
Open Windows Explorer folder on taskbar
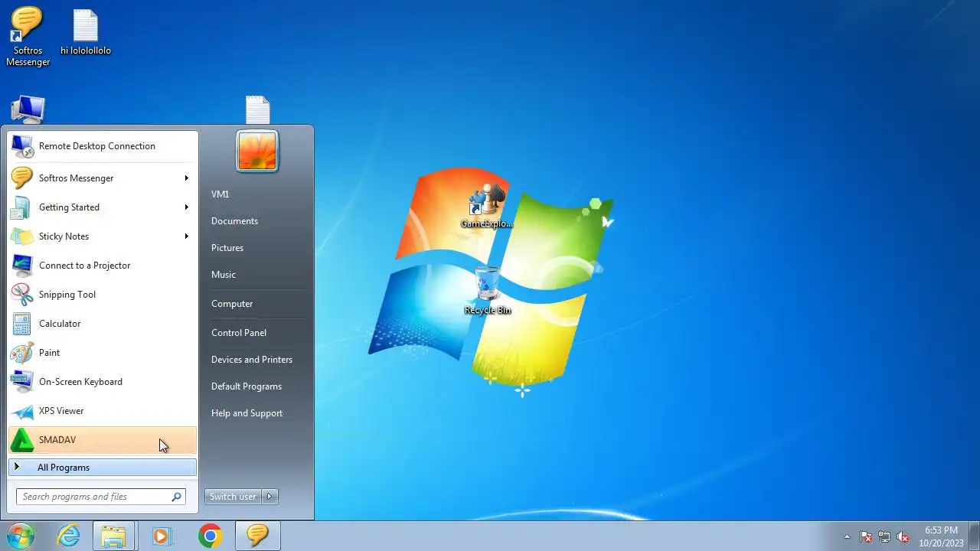(113, 536)
